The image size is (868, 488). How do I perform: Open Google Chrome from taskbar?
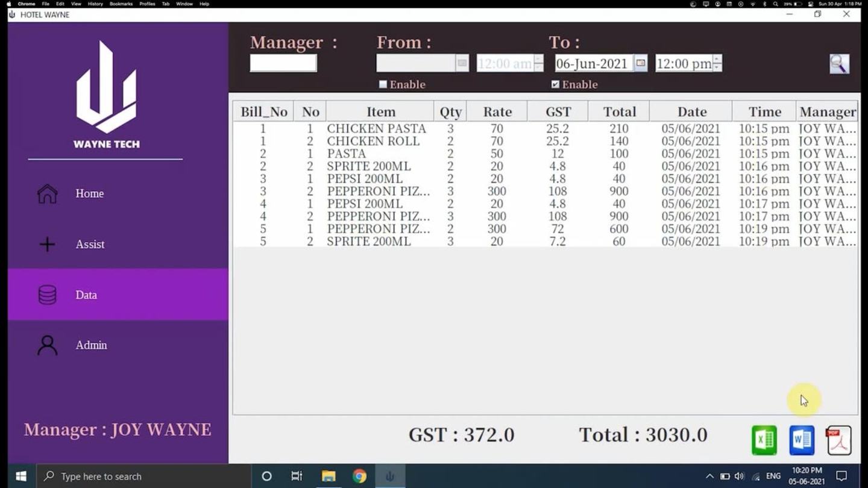[359, 476]
